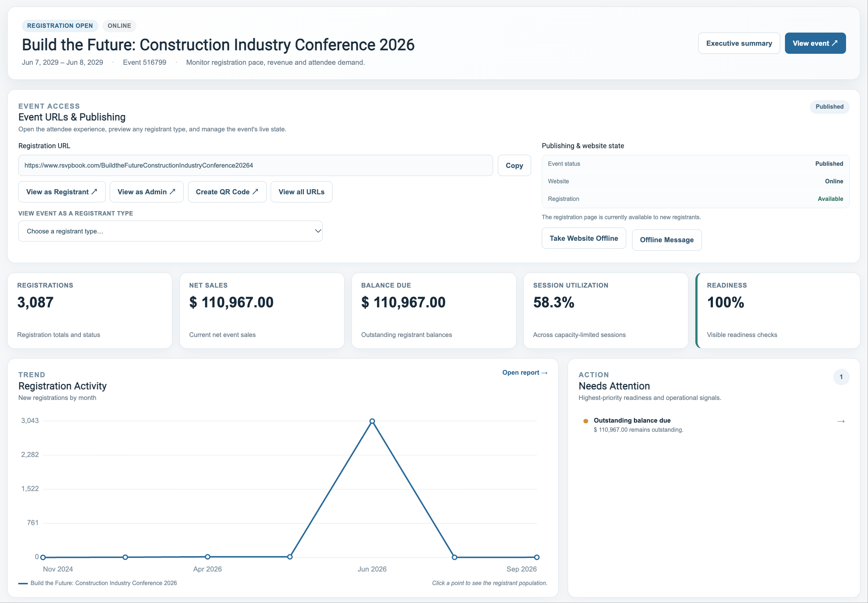Click the chart legend series entry

pyautogui.click(x=97, y=583)
